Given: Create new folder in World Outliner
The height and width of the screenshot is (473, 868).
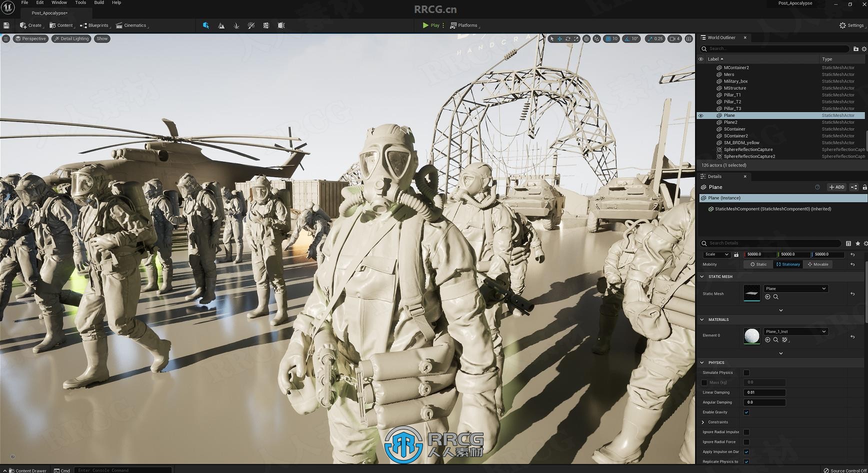Looking at the screenshot, I should [x=855, y=48].
